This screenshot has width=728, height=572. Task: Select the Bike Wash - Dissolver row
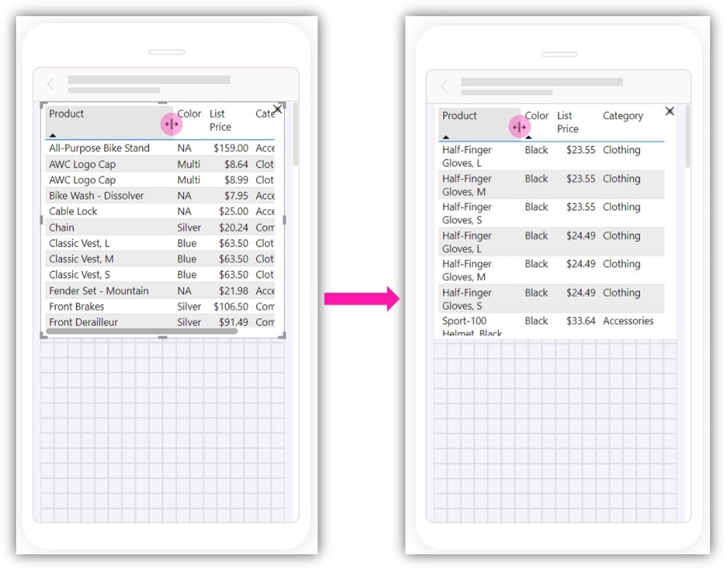coord(160,196)
